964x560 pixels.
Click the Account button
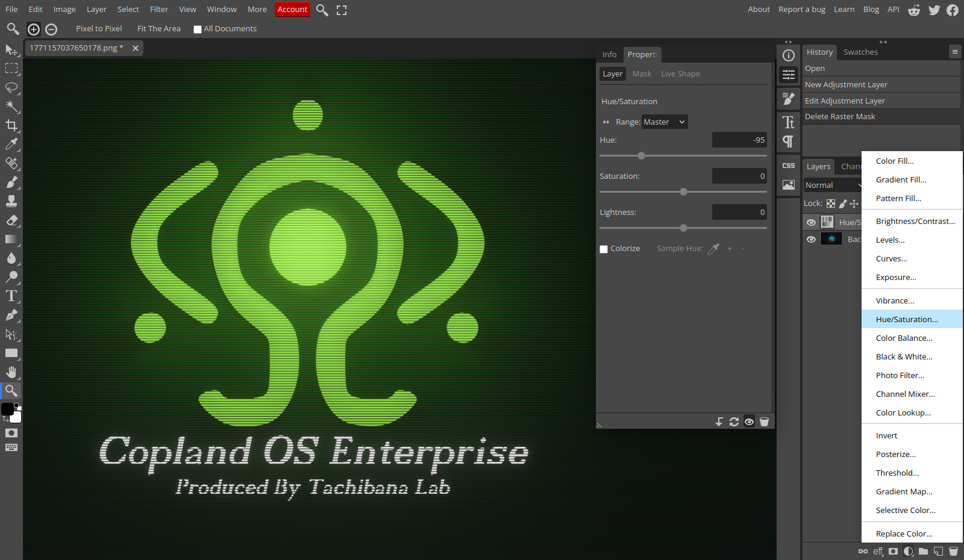[292, 9]
